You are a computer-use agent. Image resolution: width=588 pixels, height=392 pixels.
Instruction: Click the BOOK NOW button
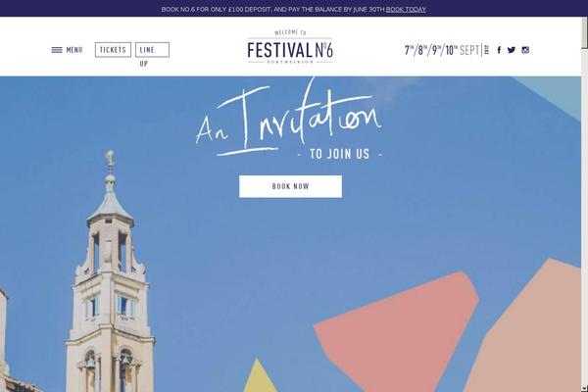tap(291, 186)
